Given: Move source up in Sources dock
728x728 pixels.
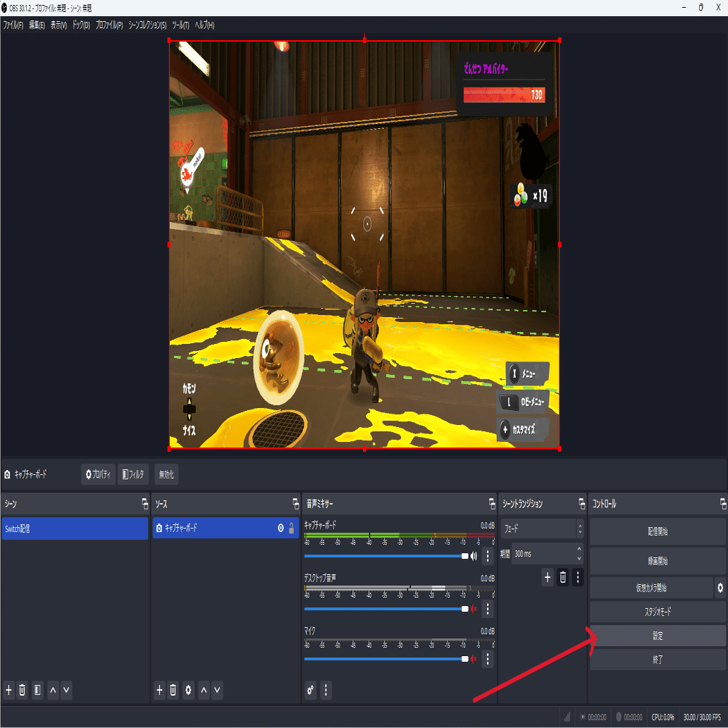Looking at the screenshot, I should [x=204, y=690].
